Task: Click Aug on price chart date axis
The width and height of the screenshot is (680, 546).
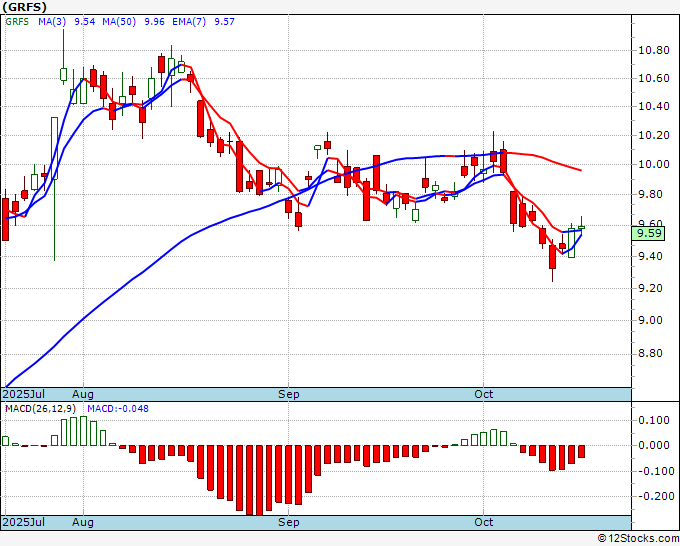Action: click(x=83, y=394)
